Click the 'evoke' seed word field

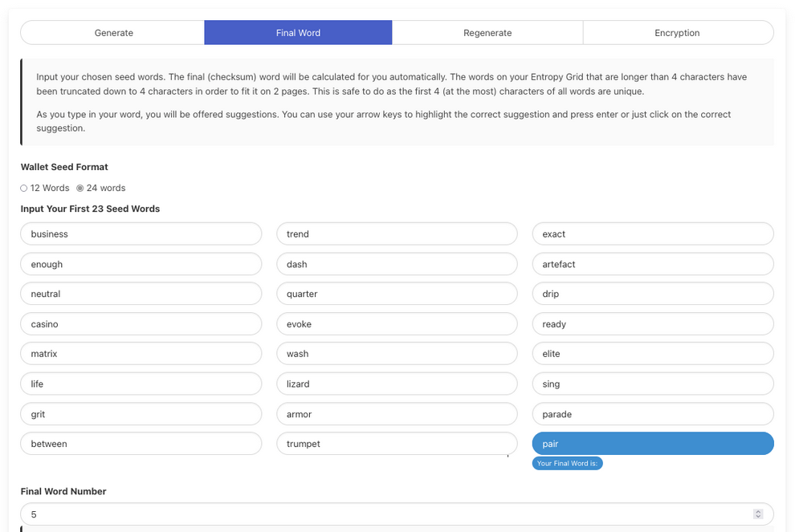(x=397, y=323)
